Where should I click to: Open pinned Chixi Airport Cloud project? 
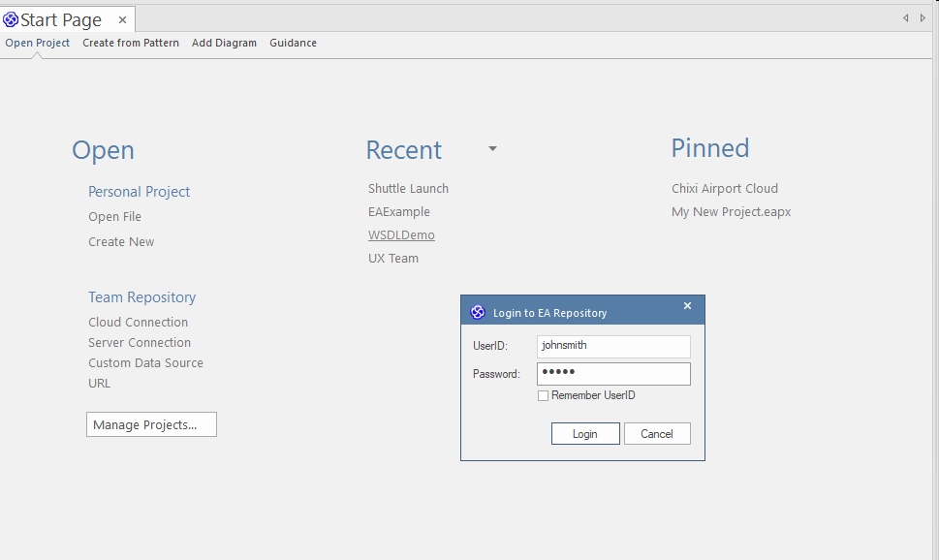[x=724, y=189]
